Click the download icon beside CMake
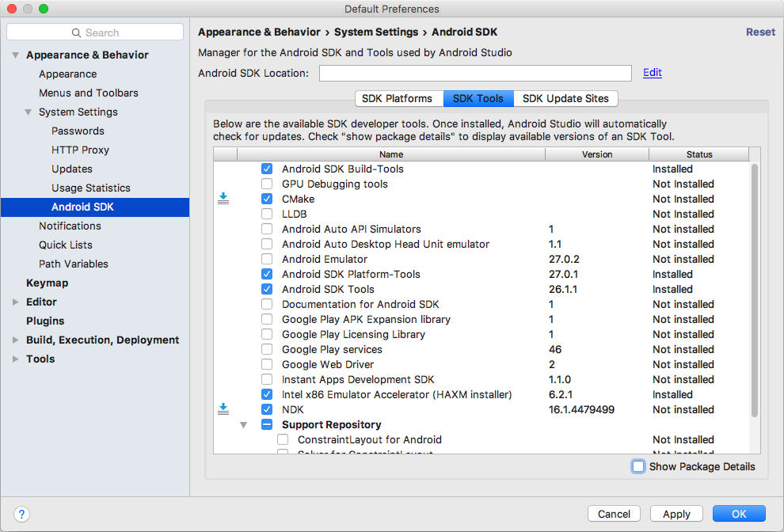This screenshot has height=532, width=784. [x=223, y=199]
